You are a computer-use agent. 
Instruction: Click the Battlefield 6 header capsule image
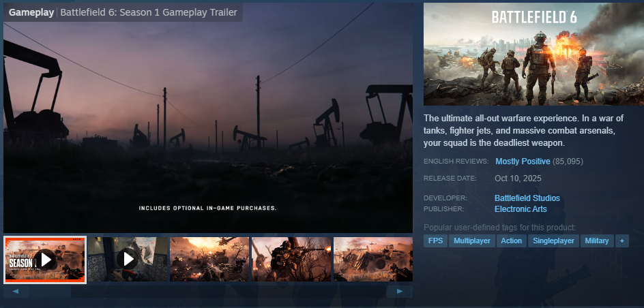point(533,54)
